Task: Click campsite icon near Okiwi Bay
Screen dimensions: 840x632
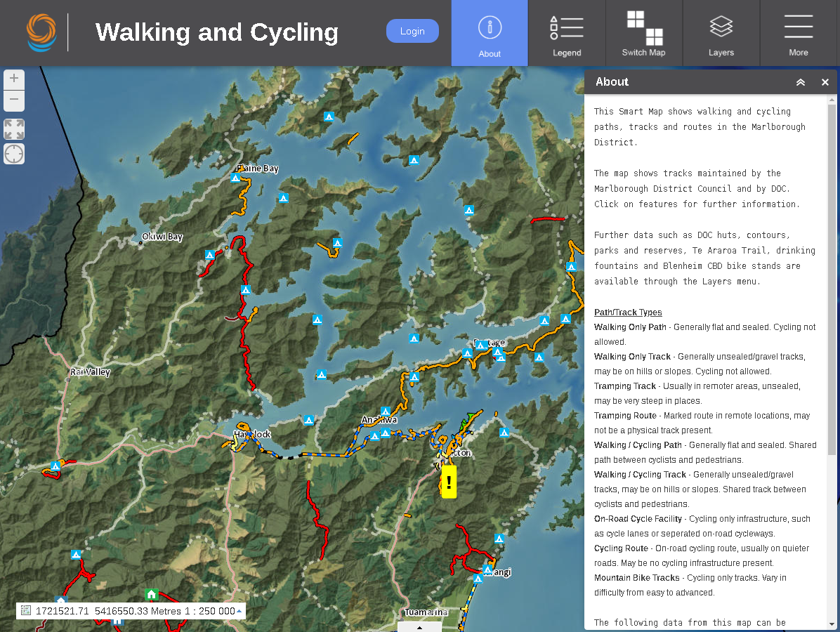Action: 210,254
